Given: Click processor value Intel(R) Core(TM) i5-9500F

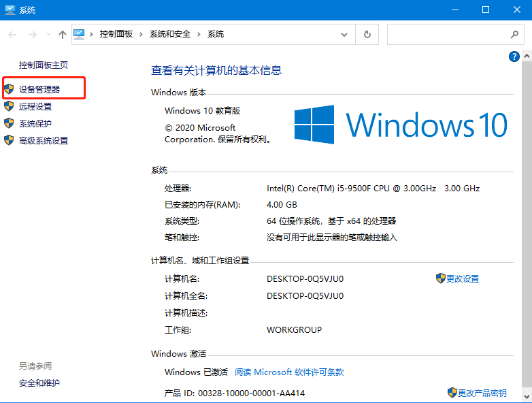Looking at the screenshot, I should 373,189.
